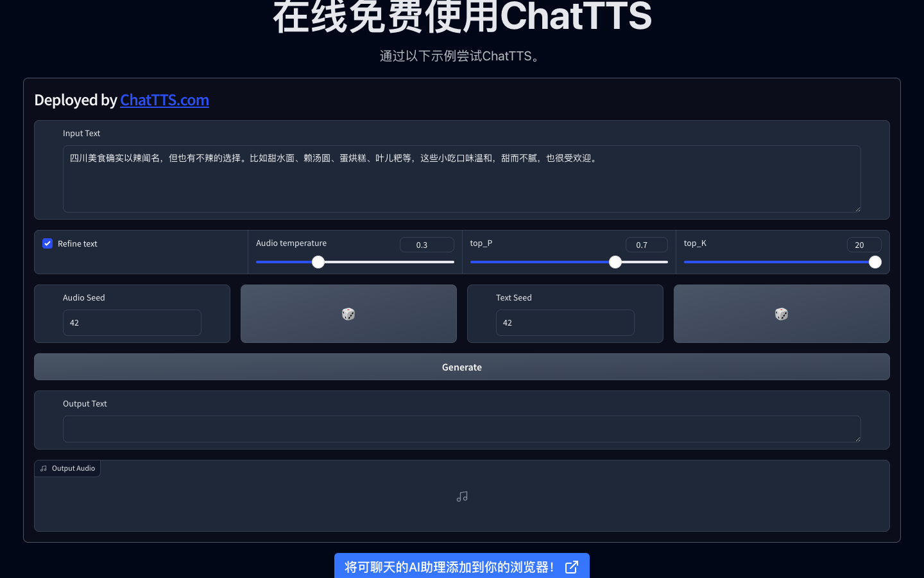Click the Refine text label
The width and height of the screenshot is (924, 578).
78,243
